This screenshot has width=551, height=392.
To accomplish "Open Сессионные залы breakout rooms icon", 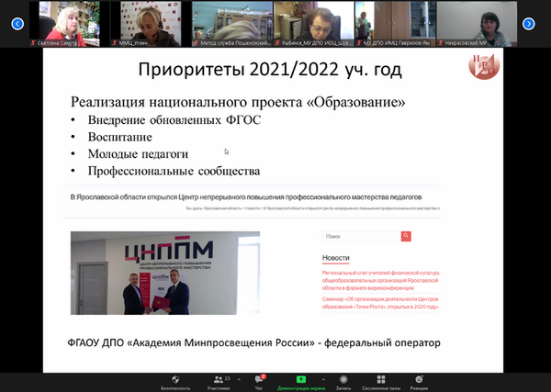I will [381, 379].
